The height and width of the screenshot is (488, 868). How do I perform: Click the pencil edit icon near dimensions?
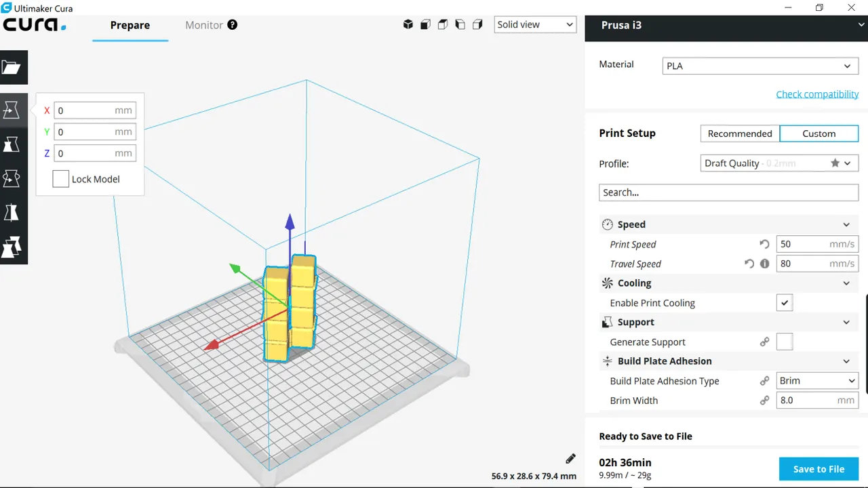[570, 459]
